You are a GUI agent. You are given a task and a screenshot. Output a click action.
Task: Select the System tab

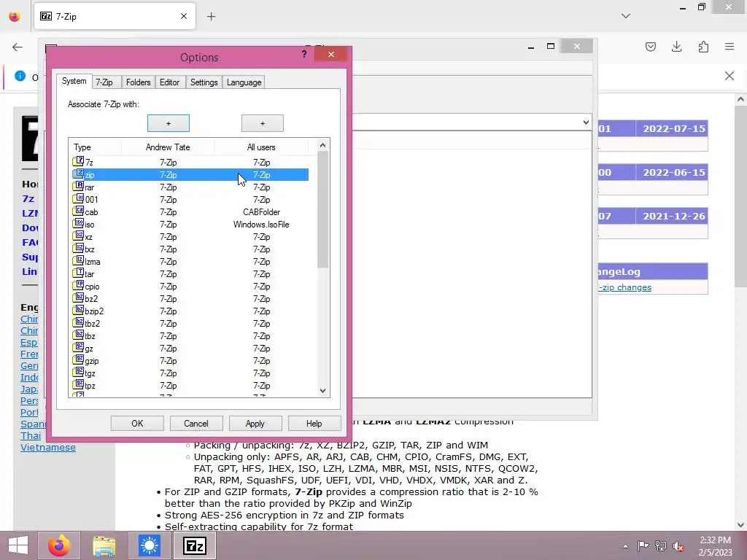[74, 81]
